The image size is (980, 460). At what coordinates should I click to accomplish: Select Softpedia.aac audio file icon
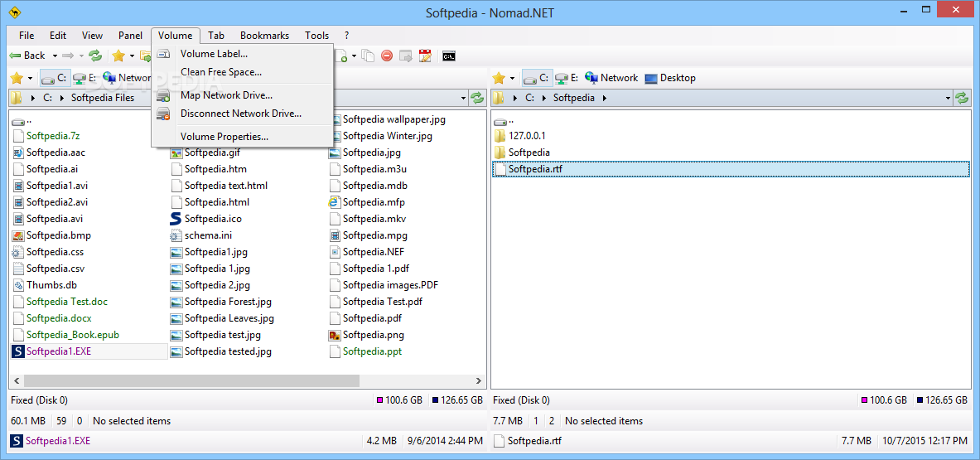pyautogui.click(x=18, y=152)
